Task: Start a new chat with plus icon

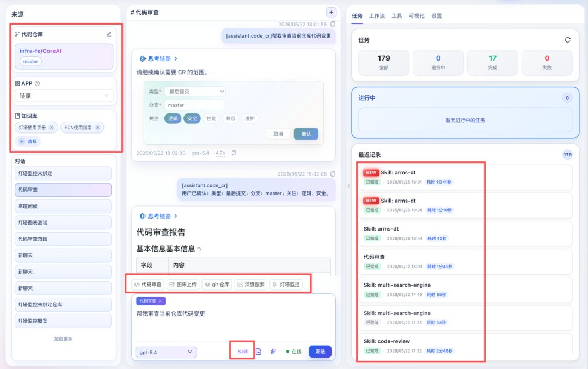Action: (x=331, y=13)
